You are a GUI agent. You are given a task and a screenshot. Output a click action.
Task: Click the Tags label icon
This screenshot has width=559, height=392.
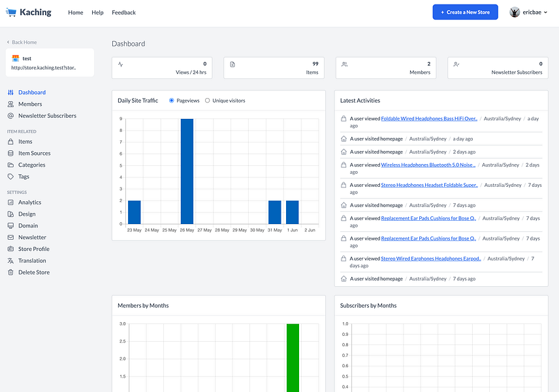coord(10,176)
